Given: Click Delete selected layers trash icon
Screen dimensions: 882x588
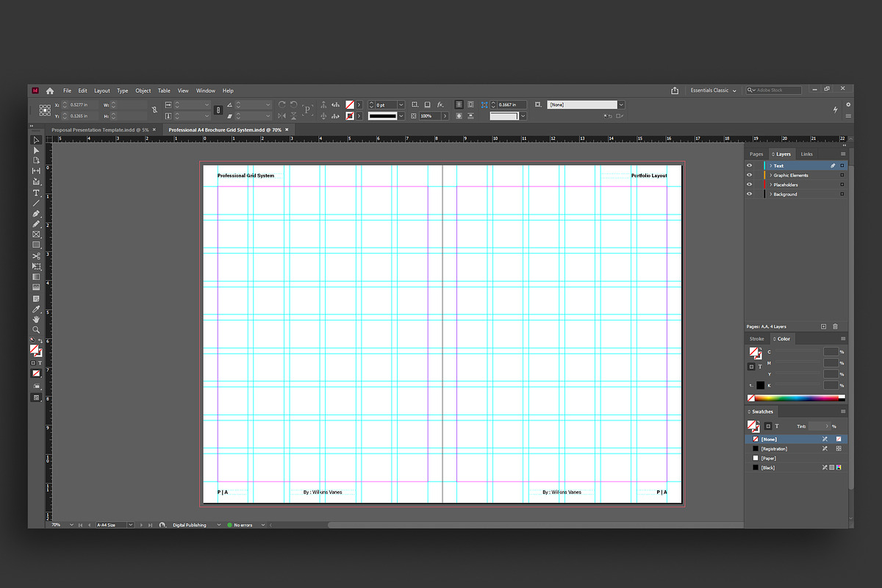Looking at the screenshot, I should click(x=835, y=326).
